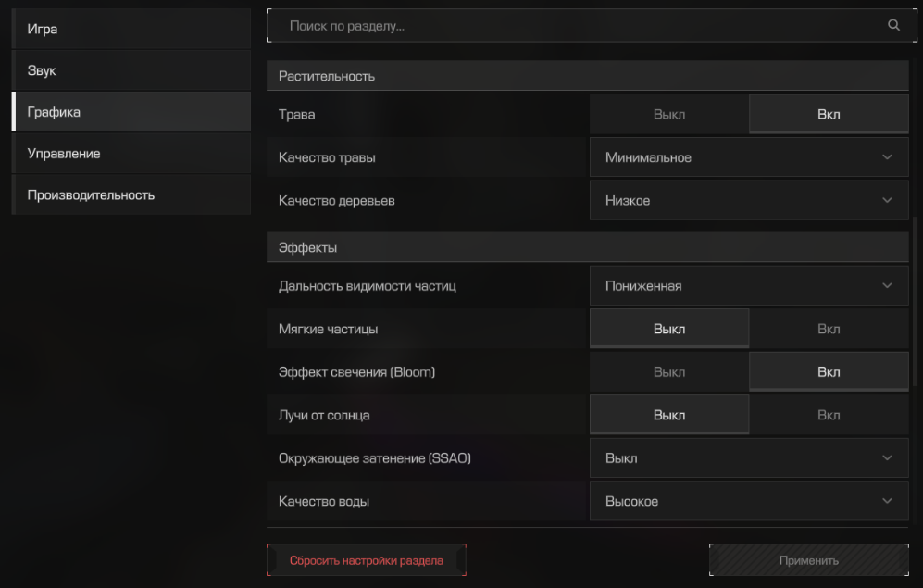Viewport: 923px width, 588px height.
Task: Click the Применить button
Action: pyautogui.click(x=809, y=560)
